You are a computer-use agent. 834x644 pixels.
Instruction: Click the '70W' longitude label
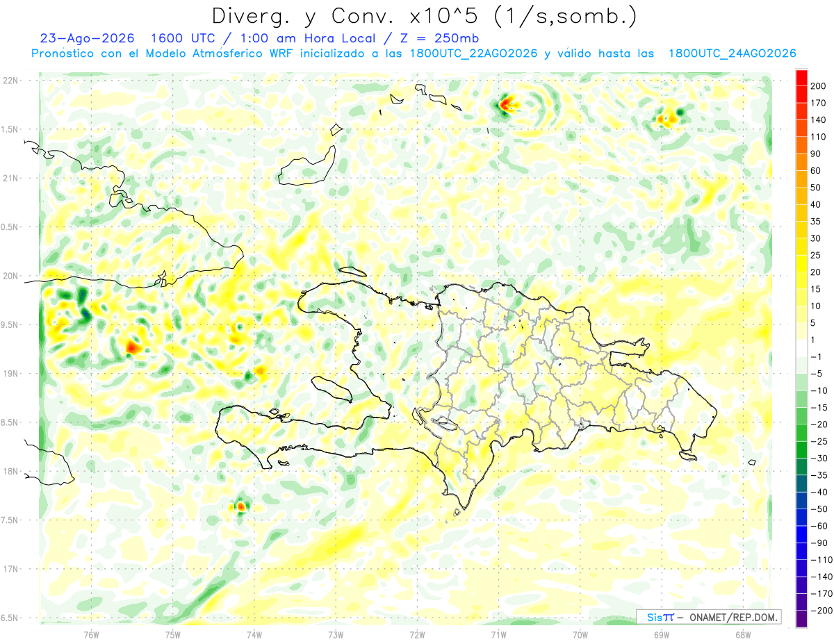(580, 634)
